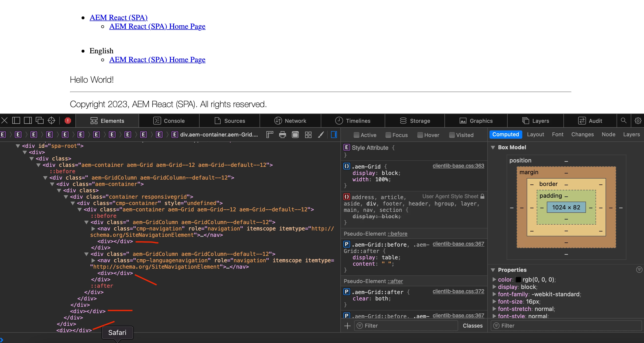
Task: Click the print styles printer icon
Action: coord(282,135)
